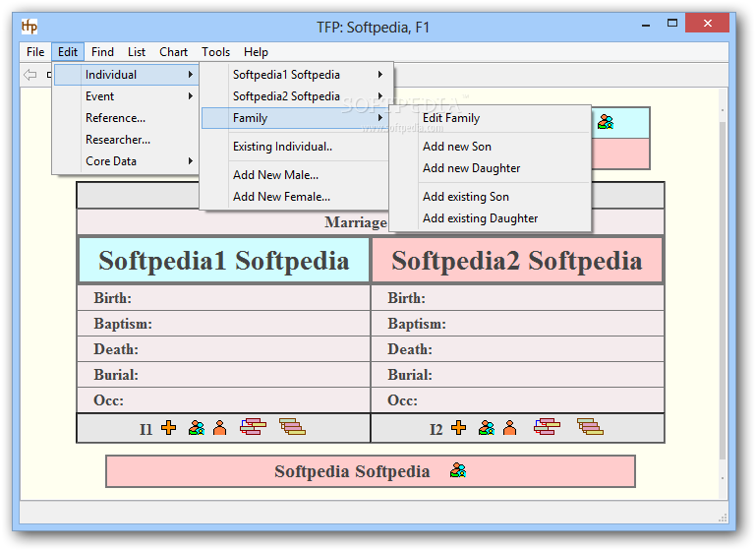
Task: Click Baptism: label under Softpedia1
Action: tap(123, 324)
